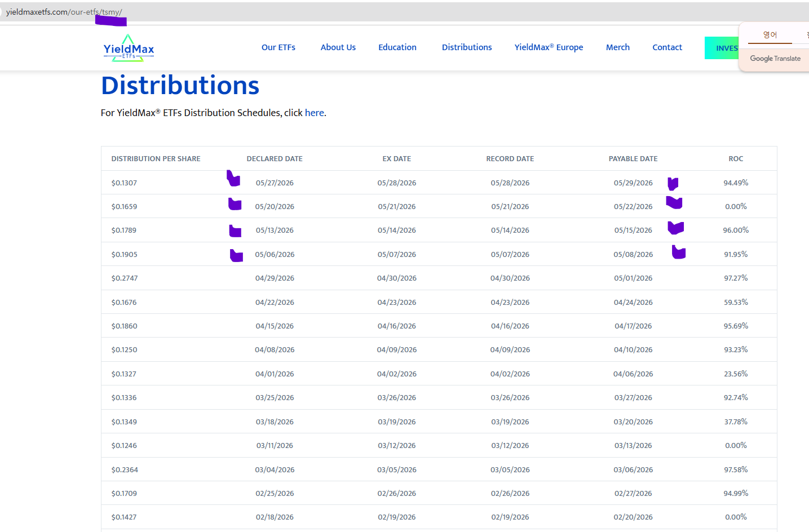Select the 영어 tab in the translate popup
This screenshot has width=809, height=532.
(770, 35)
